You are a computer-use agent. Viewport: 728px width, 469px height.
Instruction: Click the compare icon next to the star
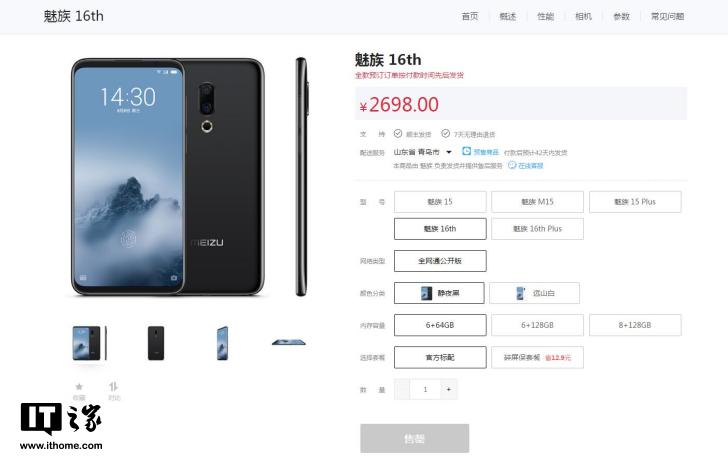114,386
